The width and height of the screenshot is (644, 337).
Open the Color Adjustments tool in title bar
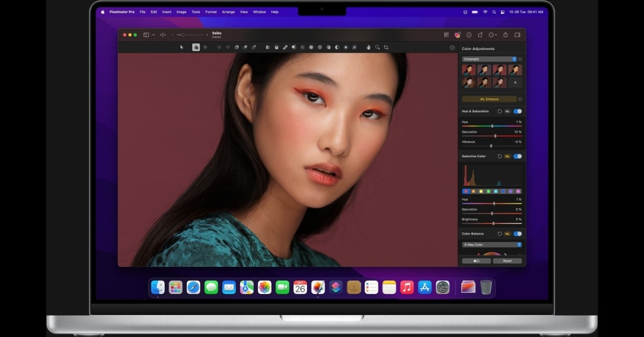(x=457, y=35)
